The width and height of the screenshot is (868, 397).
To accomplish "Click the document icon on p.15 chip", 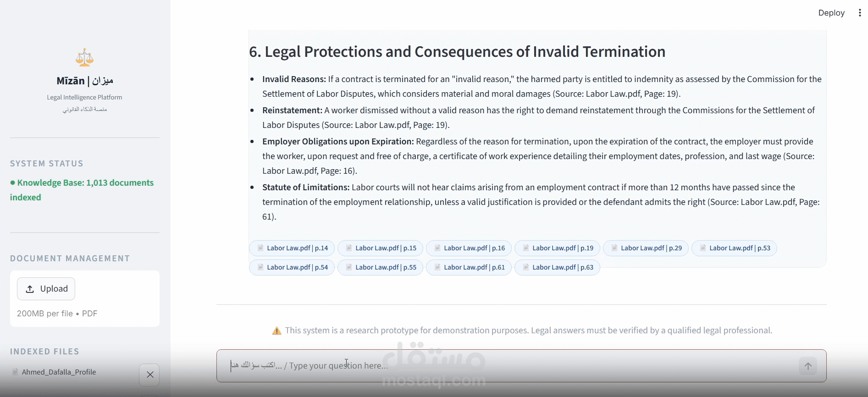I will pos(349,248).
